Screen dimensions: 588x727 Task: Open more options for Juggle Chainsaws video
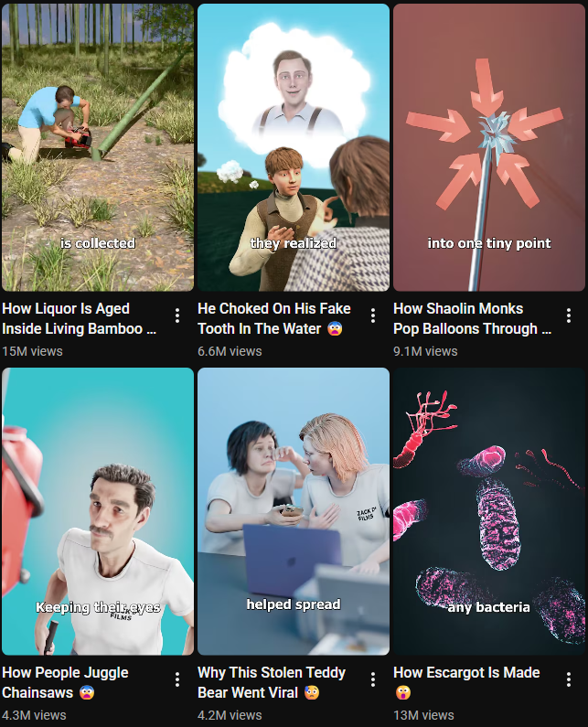177,679
